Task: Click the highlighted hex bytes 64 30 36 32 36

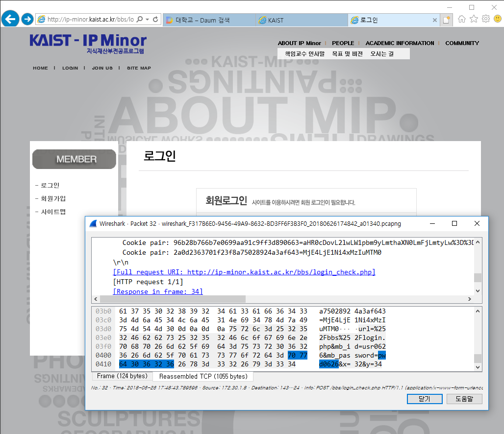Action: pos(147,364)
